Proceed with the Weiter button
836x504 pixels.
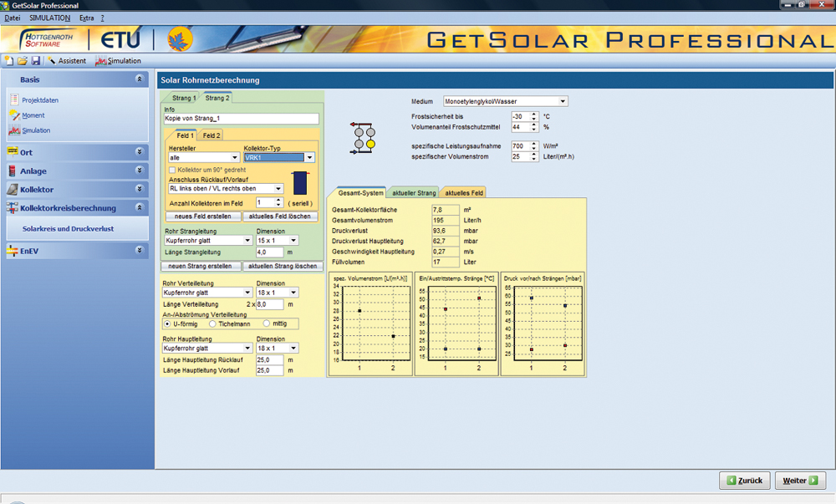tap(800, 481)
